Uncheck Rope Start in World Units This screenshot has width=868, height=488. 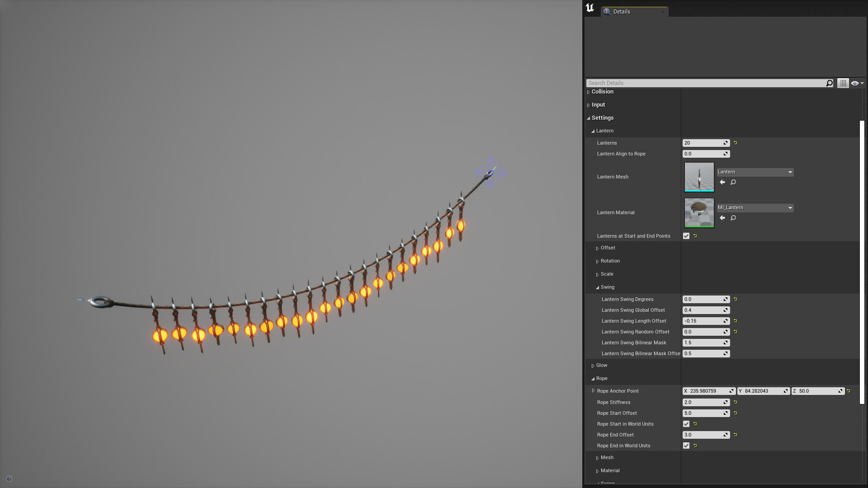[x=686, y=423]
